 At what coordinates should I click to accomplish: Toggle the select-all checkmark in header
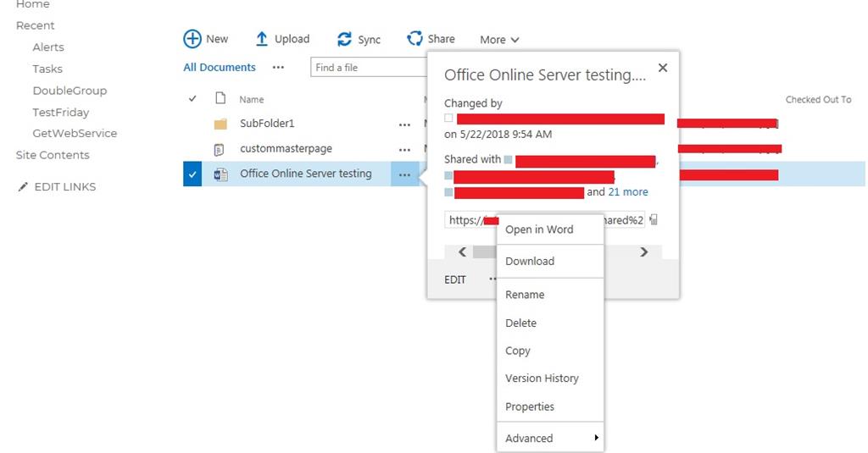(192, 99)
